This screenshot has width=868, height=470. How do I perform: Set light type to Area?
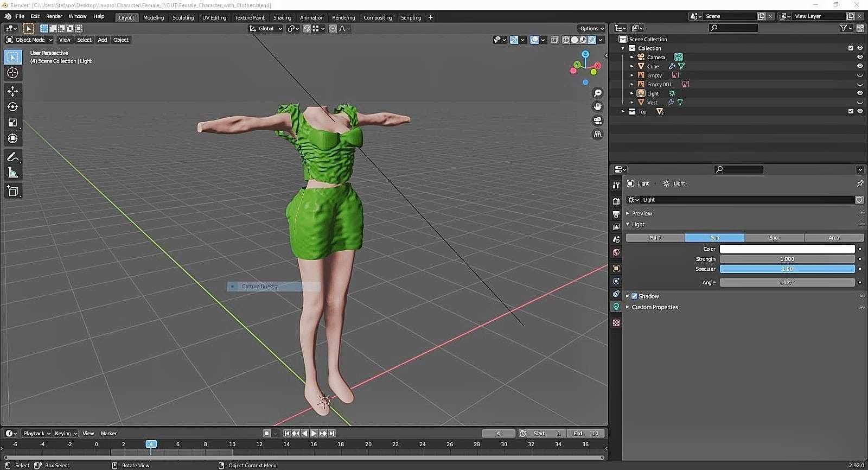833,238
